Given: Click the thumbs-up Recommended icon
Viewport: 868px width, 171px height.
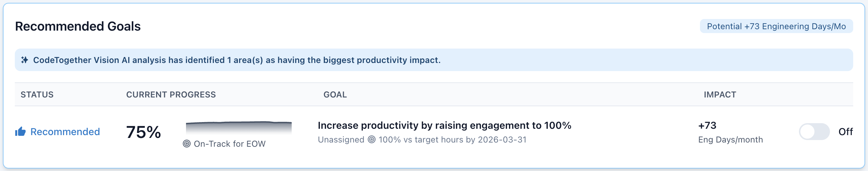Looking at the screenshot, I should (x=20, y=132).
